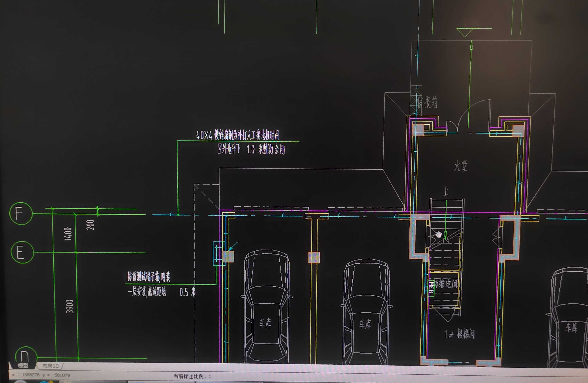Pick the 1400 dimension text

point(68,234)
